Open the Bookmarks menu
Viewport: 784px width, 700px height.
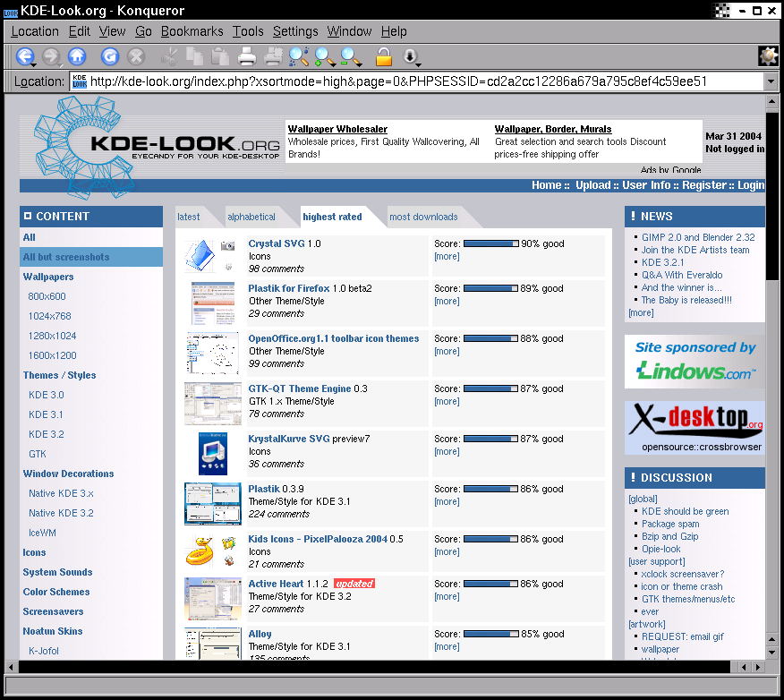pyautogui.click(x=192, y=31)
